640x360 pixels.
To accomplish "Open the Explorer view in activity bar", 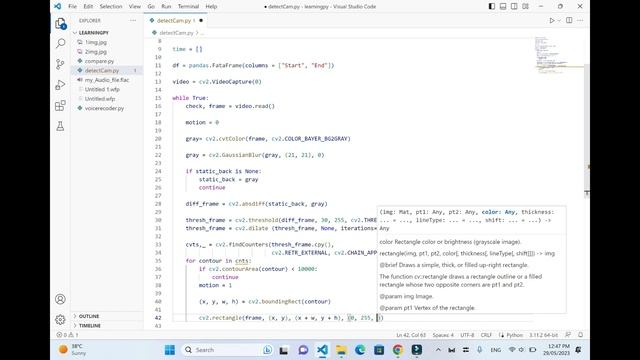I will click(60, 24).
